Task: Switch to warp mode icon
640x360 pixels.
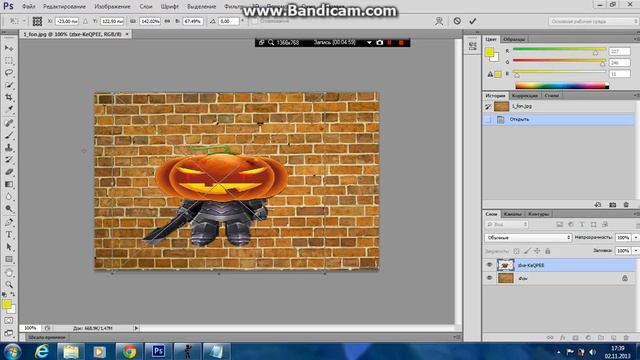Action: (x=439, y=21)
